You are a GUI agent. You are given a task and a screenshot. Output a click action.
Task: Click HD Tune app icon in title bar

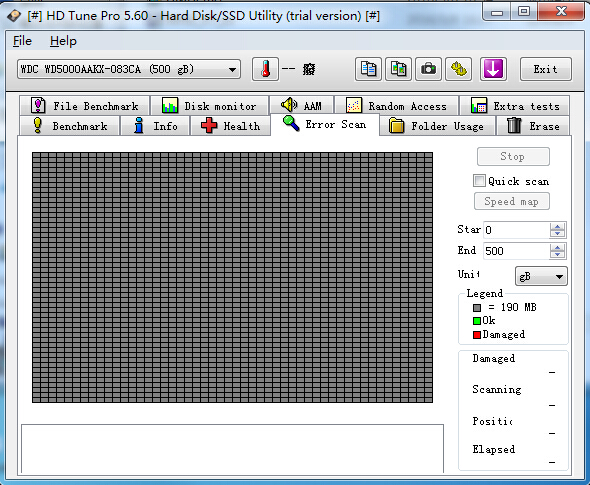[x=14, y=16]
